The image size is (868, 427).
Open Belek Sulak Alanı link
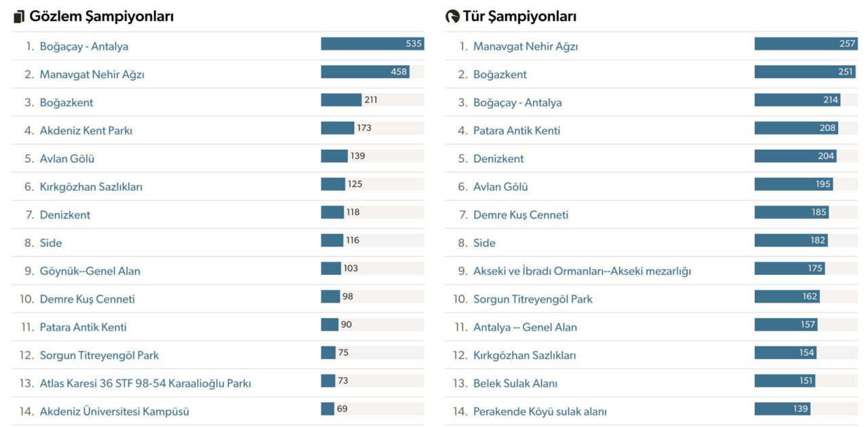click(515, 384)
